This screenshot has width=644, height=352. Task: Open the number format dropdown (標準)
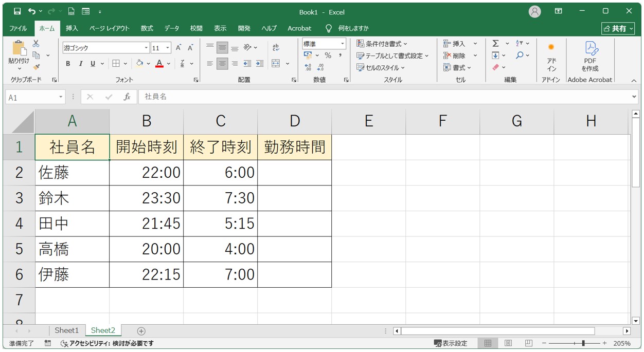point(342,44)
